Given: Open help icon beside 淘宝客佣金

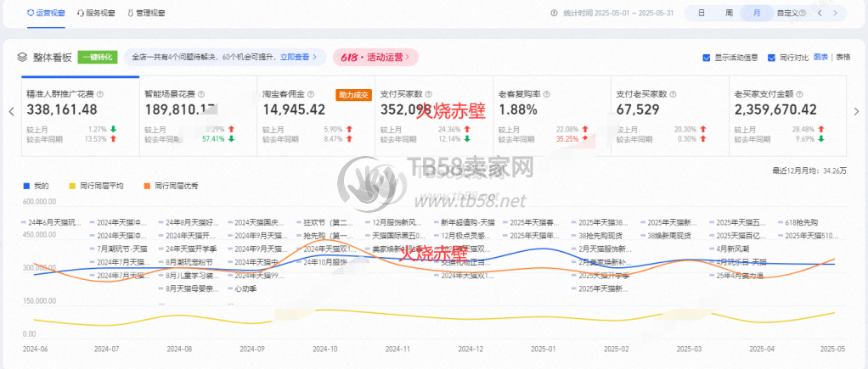Looking at the screenshot, I should click(311, 95).
